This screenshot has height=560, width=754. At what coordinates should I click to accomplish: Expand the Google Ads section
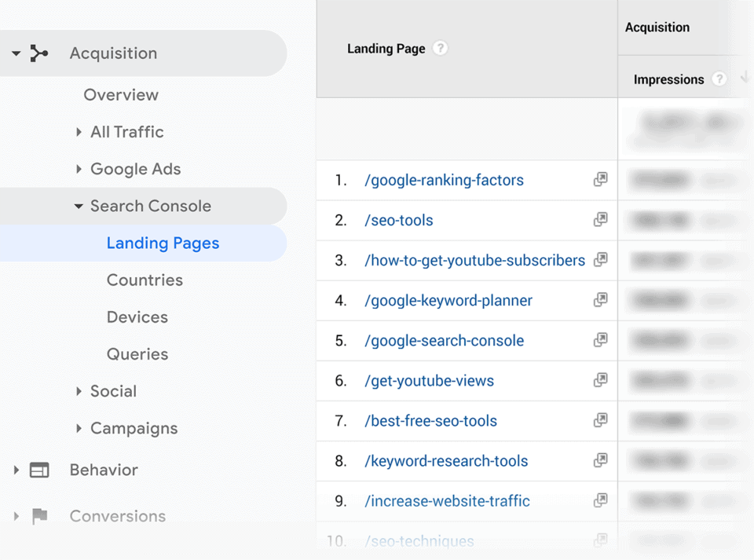(x=79, y=169)
